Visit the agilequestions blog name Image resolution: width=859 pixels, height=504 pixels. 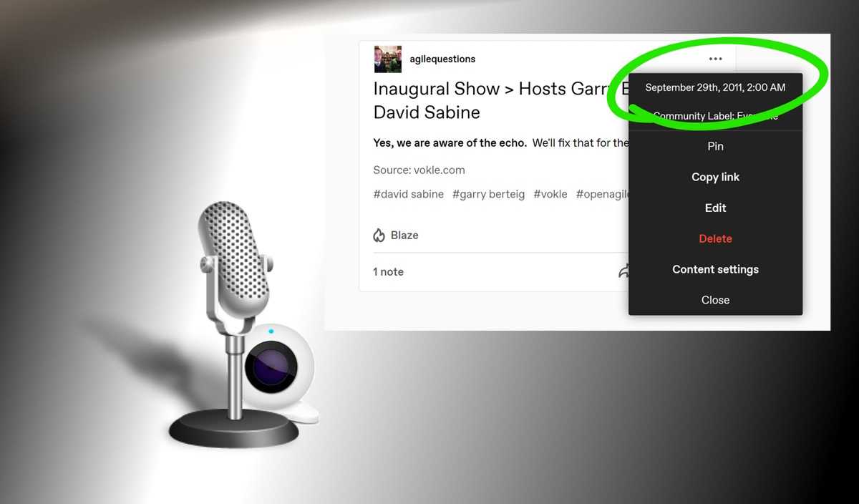(442, 59)
